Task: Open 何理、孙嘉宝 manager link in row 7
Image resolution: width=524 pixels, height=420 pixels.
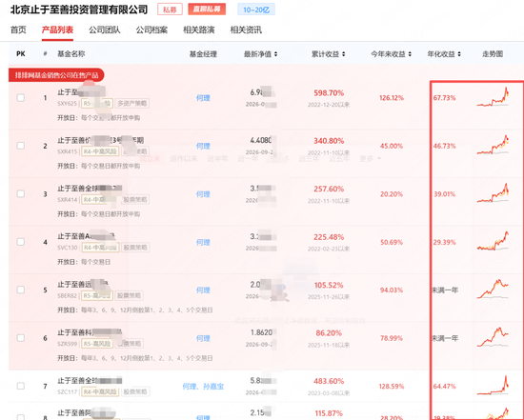Action: tap(203, 387)
